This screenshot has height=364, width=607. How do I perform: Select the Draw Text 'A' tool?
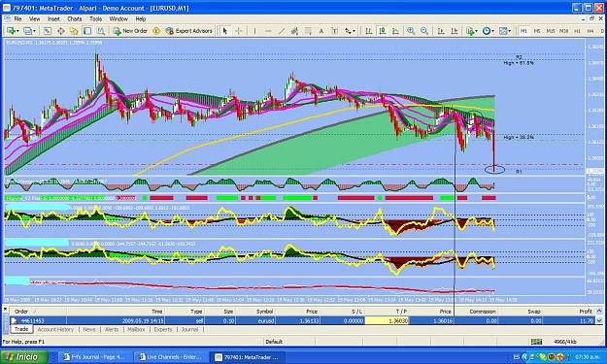click(x=321, y=31)
